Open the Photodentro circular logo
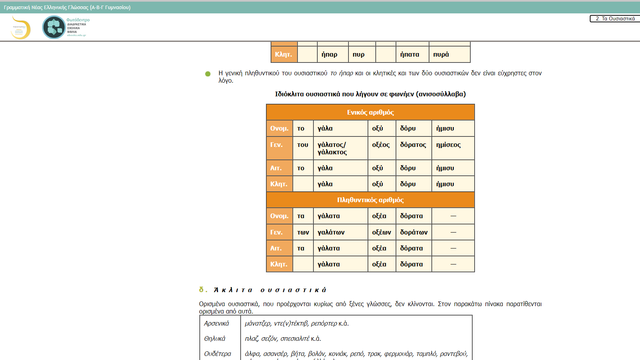Screen dimensions: 640x360 coord(54,27)
